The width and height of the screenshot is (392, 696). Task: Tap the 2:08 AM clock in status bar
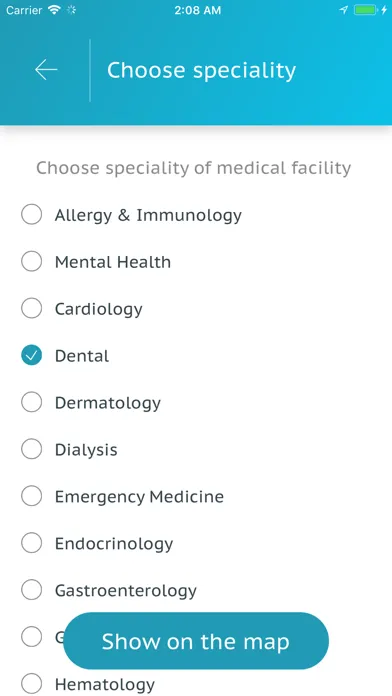click(x=198, y=10)
